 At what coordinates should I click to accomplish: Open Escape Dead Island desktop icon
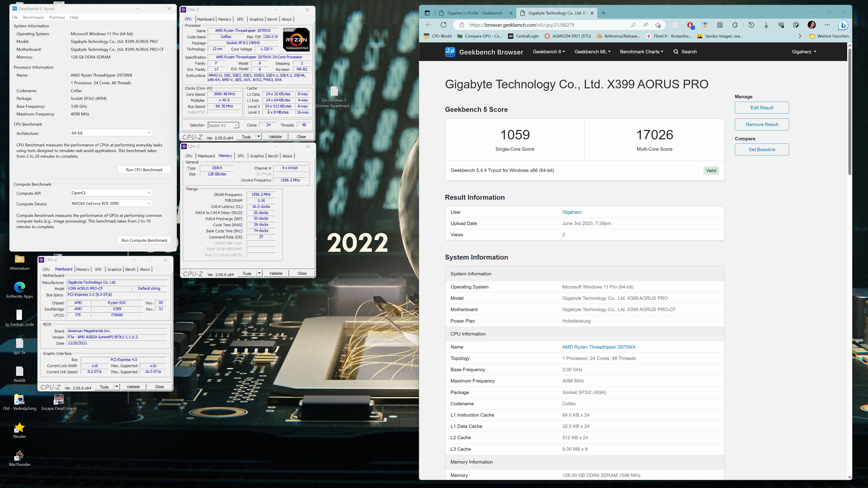59,402
